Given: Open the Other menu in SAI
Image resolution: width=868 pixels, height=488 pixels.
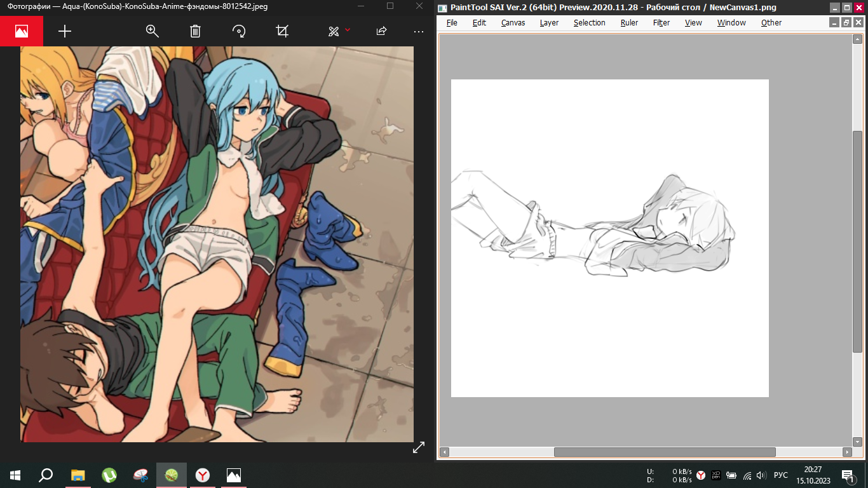Looking at the screenshot, I should pyautogui.click(x=771, y=22).
